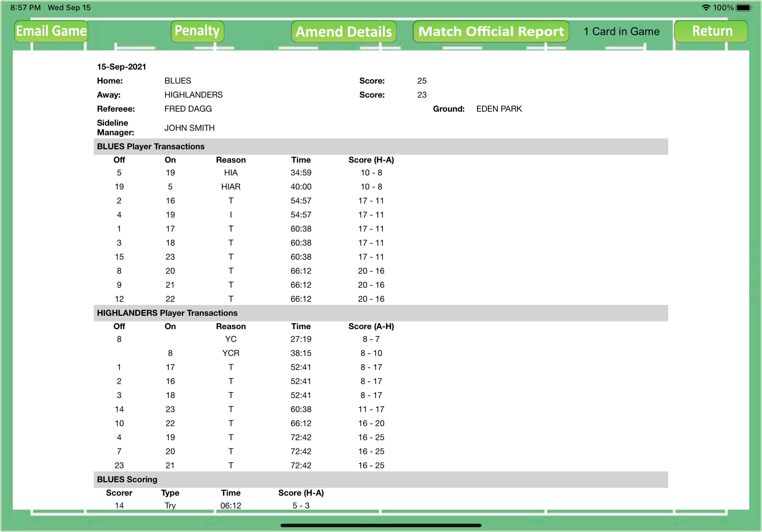Tap sideline manager JOHN SMITH

(x=190, y=128)
